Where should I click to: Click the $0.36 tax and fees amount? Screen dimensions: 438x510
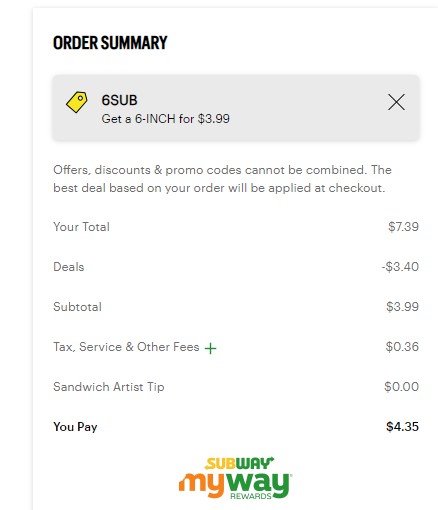(x=402, y=347)
